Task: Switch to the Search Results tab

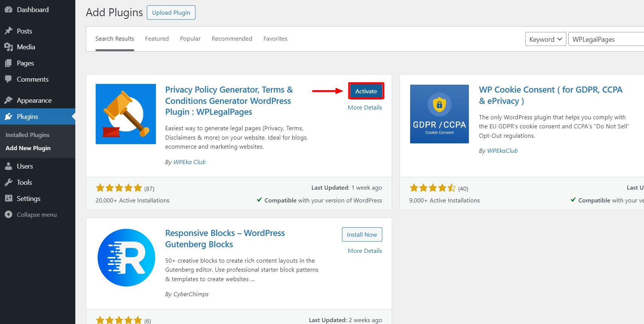Action: point(114,38)
